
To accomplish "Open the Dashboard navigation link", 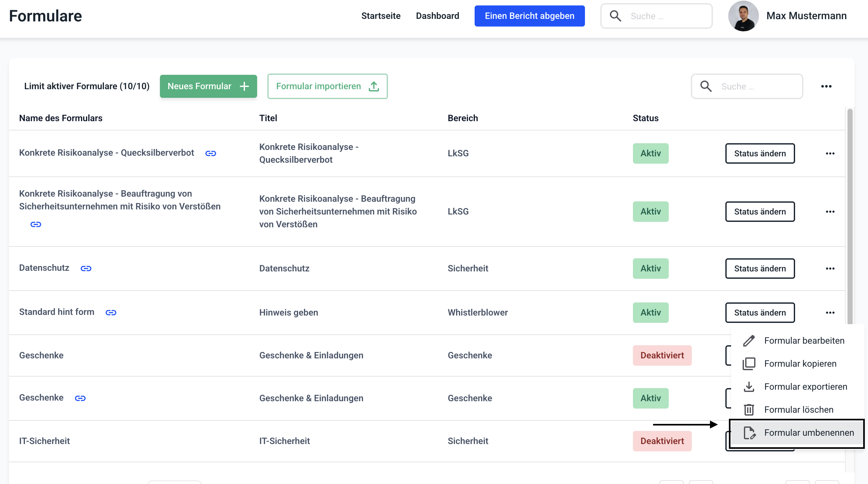I will point(438,16).
